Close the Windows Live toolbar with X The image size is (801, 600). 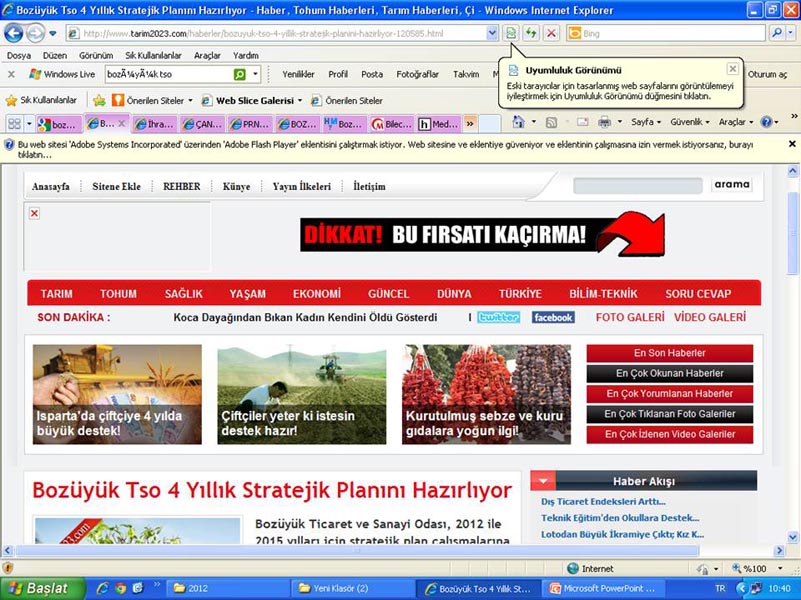click(11, 75)
